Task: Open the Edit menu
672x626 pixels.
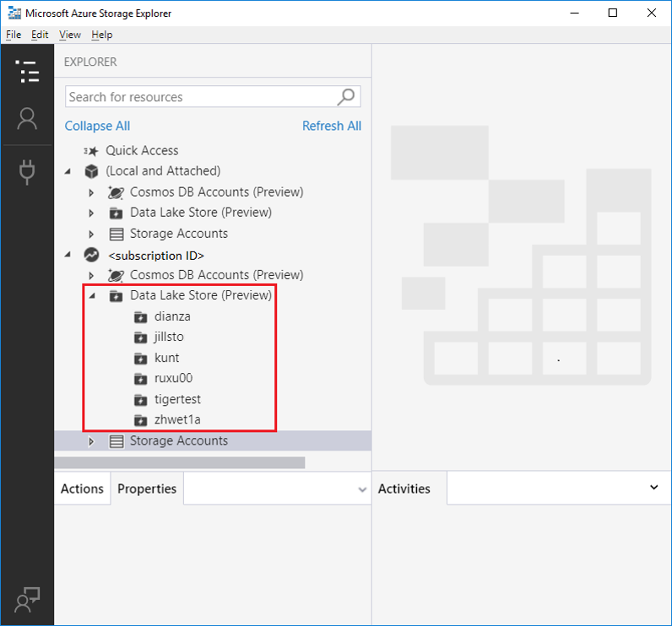Action: (40, 35)
